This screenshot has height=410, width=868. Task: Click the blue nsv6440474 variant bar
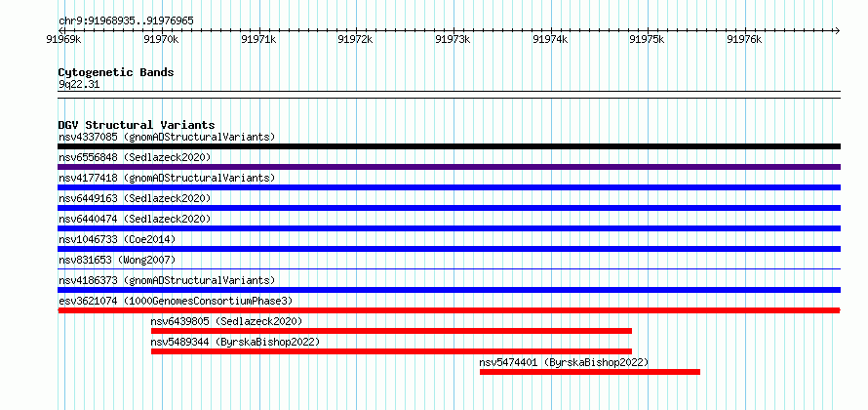[x=449, y=228]
